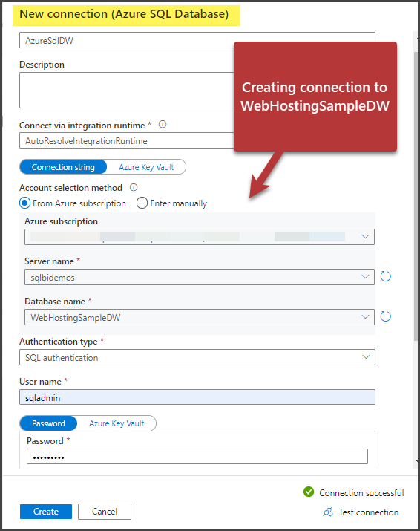Switch to Azure Key Vault connection tab
Screen dimensions: 420x531
146,167
